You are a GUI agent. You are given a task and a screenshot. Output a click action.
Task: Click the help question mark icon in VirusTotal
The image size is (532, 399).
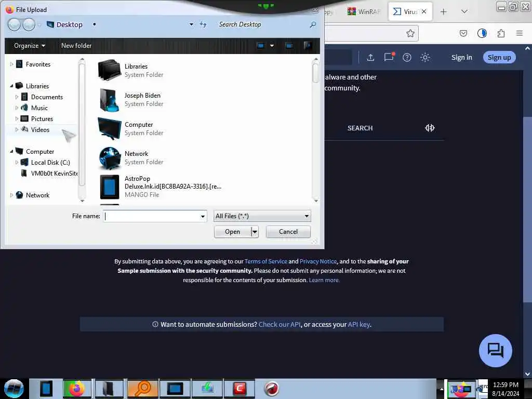click(407, 57)
